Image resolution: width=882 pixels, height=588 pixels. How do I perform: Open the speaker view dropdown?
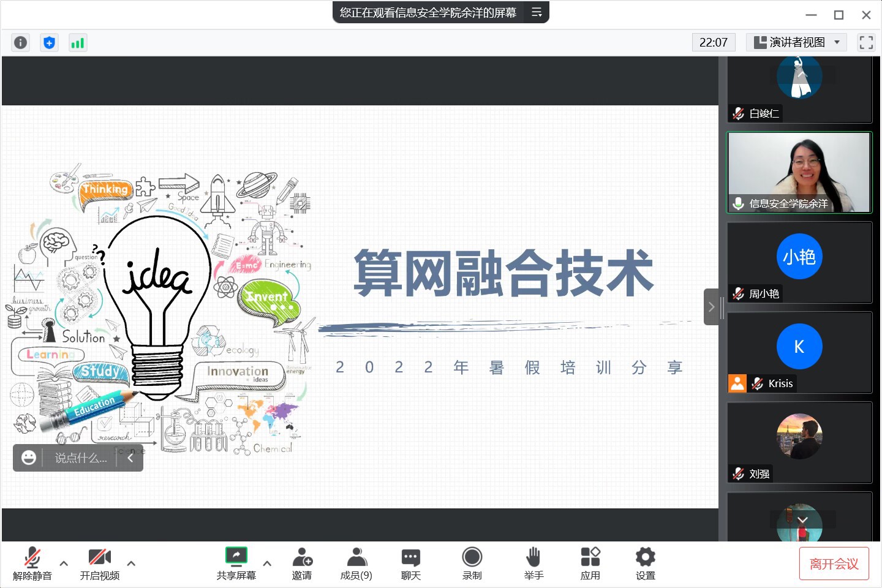point(796,42)
